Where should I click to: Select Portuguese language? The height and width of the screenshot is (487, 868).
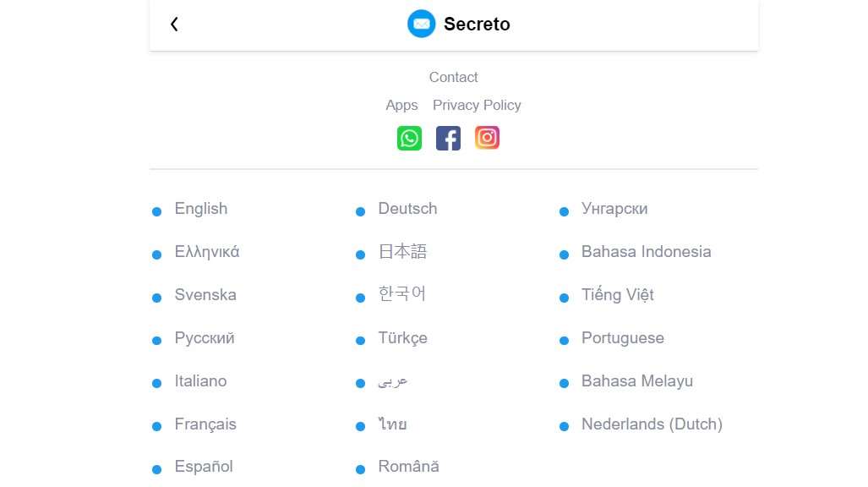click(622, 338)
